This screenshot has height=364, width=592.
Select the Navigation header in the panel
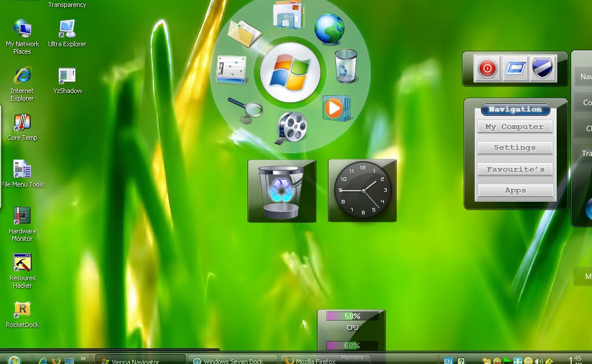click(x=515, y=109)
